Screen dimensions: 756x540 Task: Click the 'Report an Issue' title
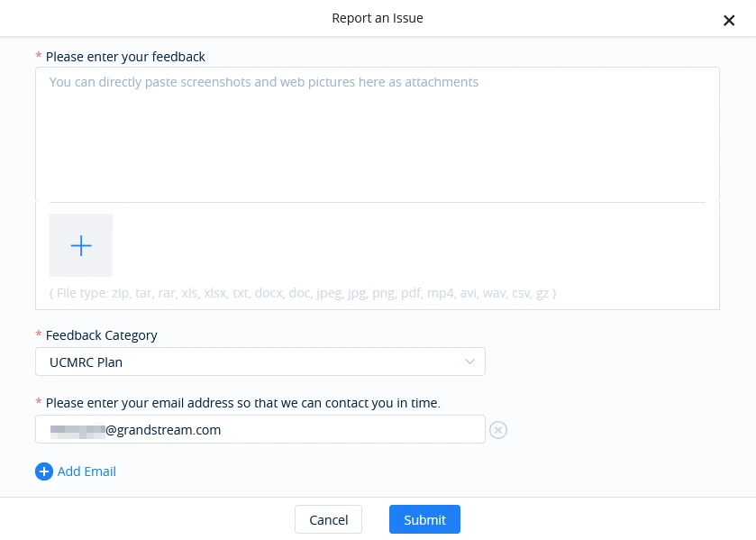click(378, 18)
